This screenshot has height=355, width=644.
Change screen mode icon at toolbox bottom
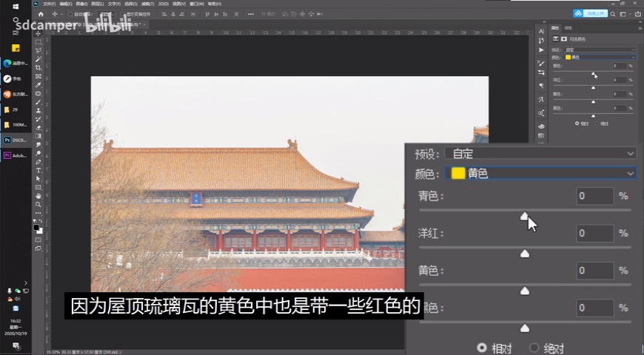(38, 248)
